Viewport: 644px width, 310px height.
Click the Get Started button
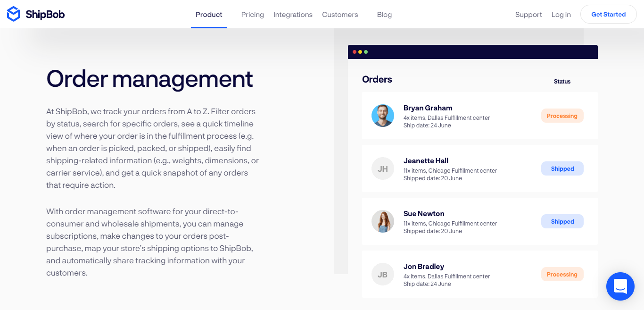[x=609, y=14]
